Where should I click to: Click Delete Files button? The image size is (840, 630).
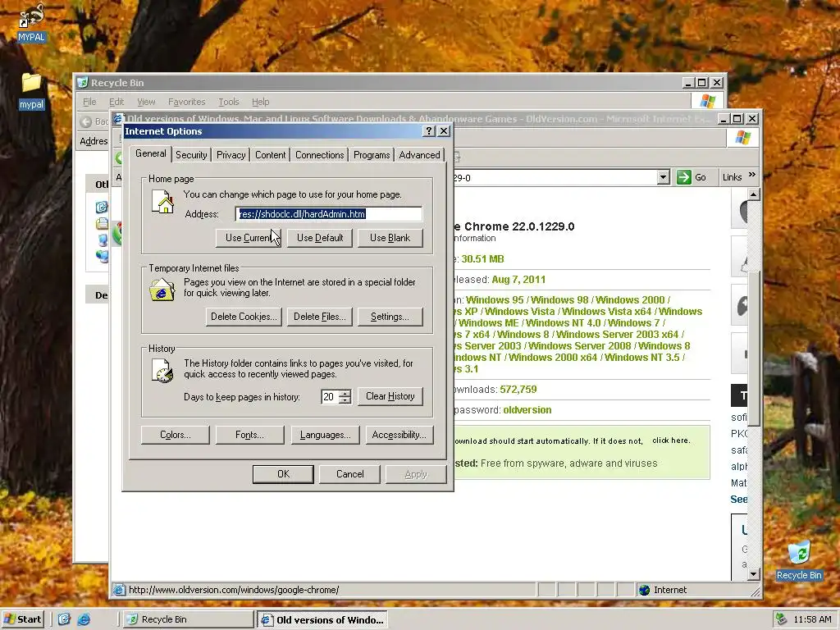coord(320,317)
